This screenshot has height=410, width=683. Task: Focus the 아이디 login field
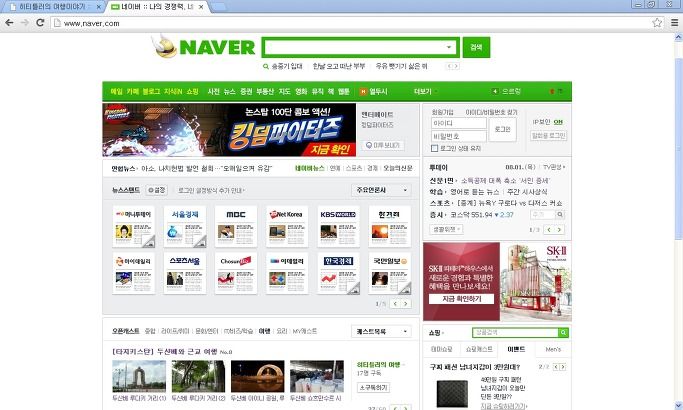458,123
